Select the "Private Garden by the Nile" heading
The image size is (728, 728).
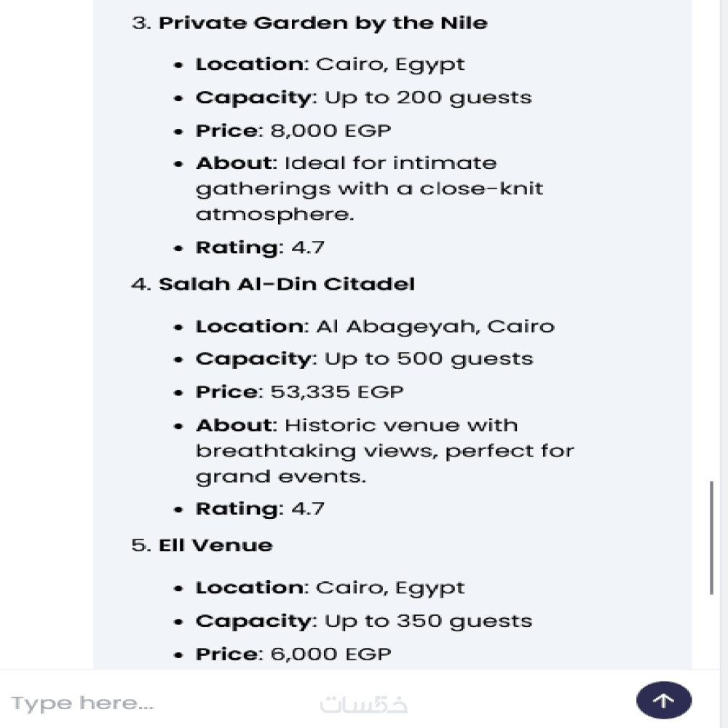(x=323, y=23)
